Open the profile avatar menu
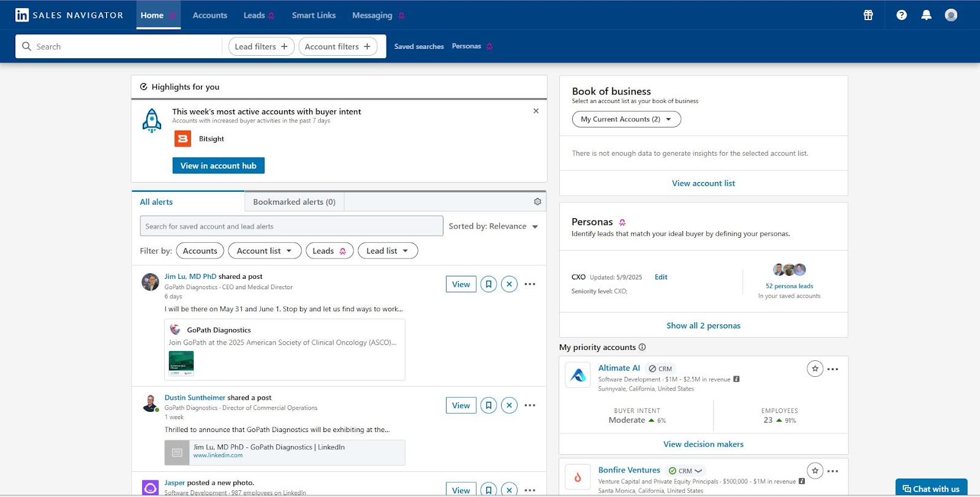980x497 pixels. click(x=951, y=15)
